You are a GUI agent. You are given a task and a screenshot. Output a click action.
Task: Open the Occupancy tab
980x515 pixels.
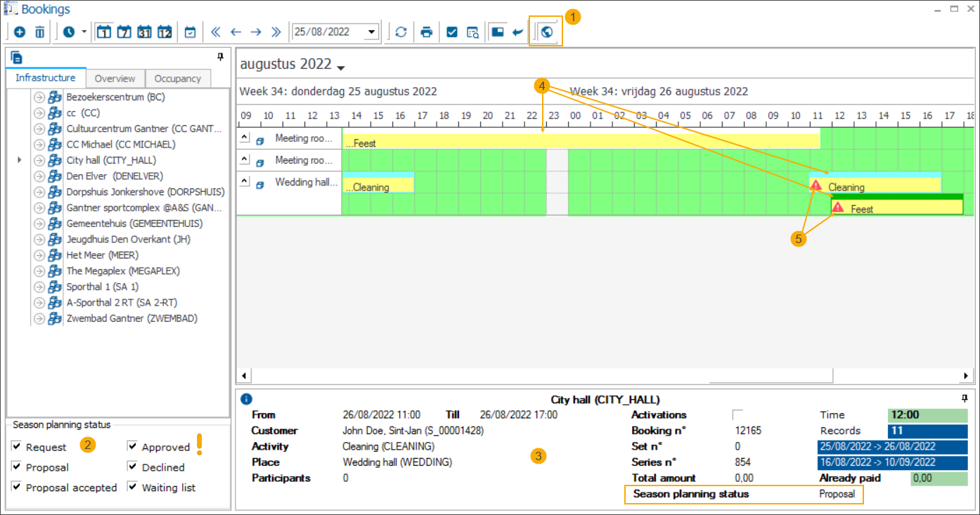pyautogui.click(x=178, y=79)
